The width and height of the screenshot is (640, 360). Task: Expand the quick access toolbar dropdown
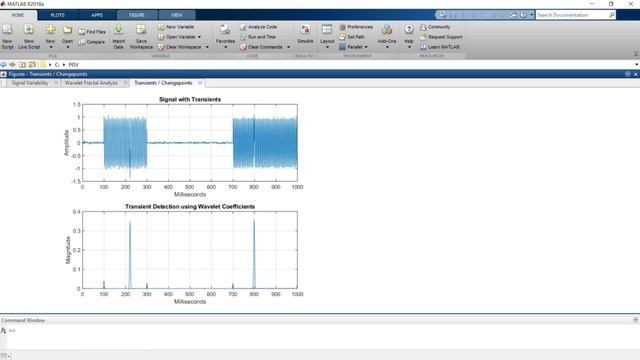531,15
